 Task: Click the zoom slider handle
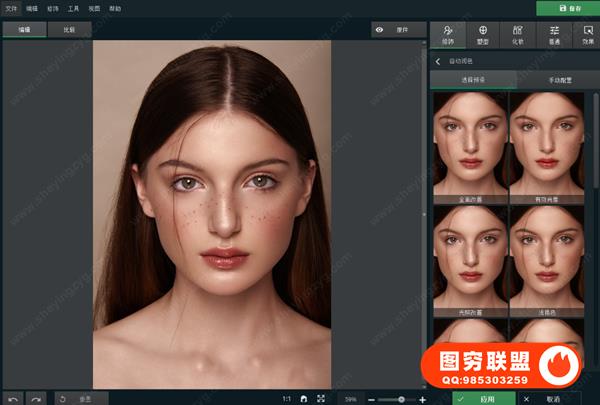tap(400, 398)
